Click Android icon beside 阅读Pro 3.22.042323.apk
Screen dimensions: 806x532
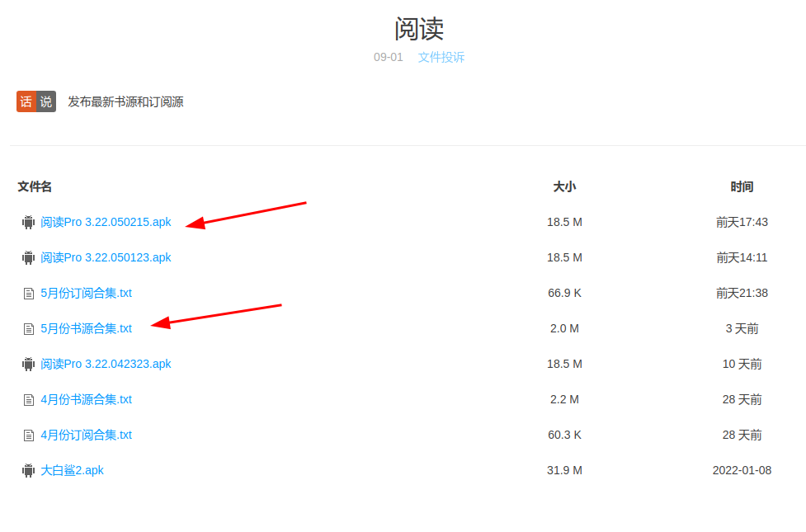[x=29, y=364]
